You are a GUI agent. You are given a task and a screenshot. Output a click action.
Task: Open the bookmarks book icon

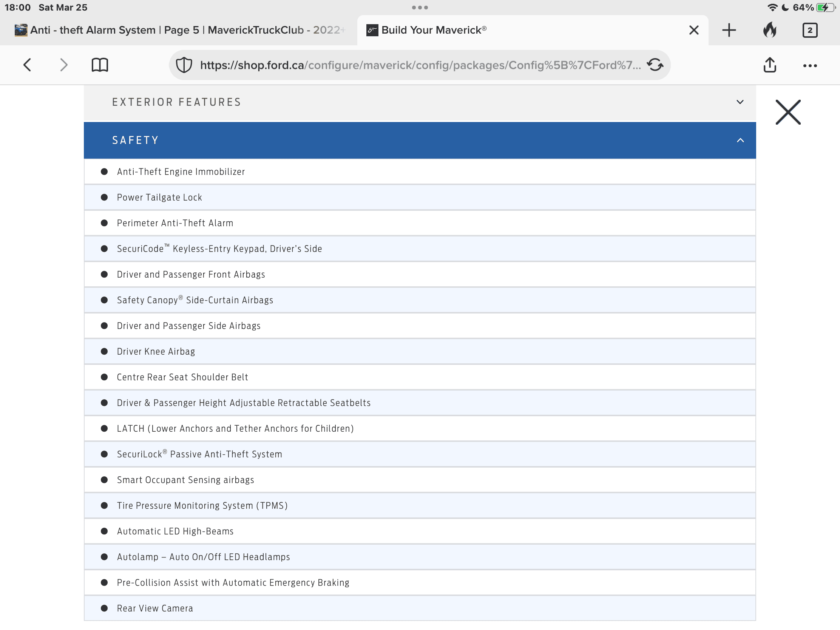click(x=100, y=65)
